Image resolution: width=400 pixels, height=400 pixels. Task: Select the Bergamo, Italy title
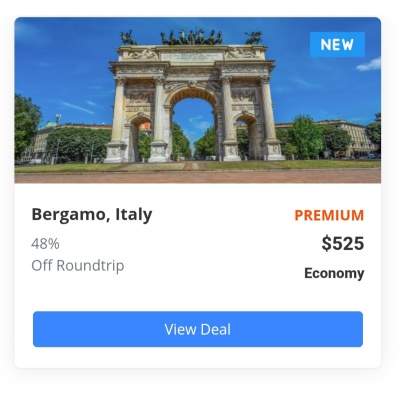(x=92, y=214)
